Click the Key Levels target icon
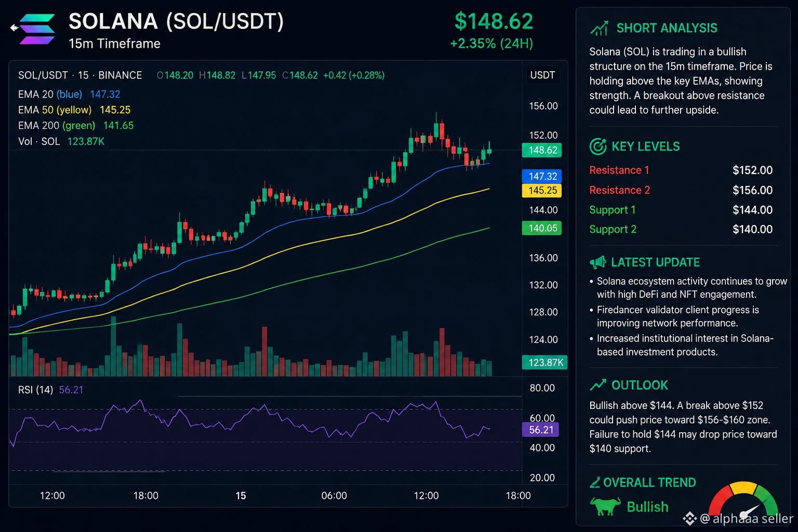 click(x=598, y=147)
